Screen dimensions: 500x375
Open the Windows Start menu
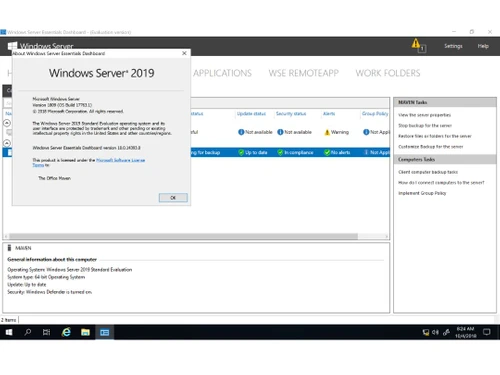9,332
